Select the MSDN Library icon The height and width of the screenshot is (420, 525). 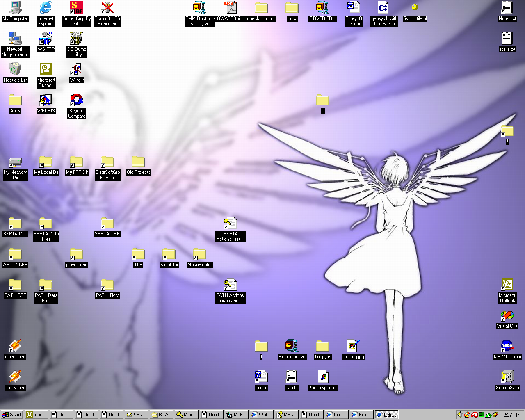507,346
